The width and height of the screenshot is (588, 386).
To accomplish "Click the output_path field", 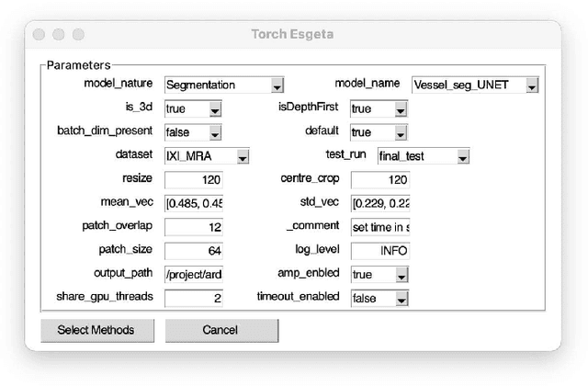I will tap(194, 275).
